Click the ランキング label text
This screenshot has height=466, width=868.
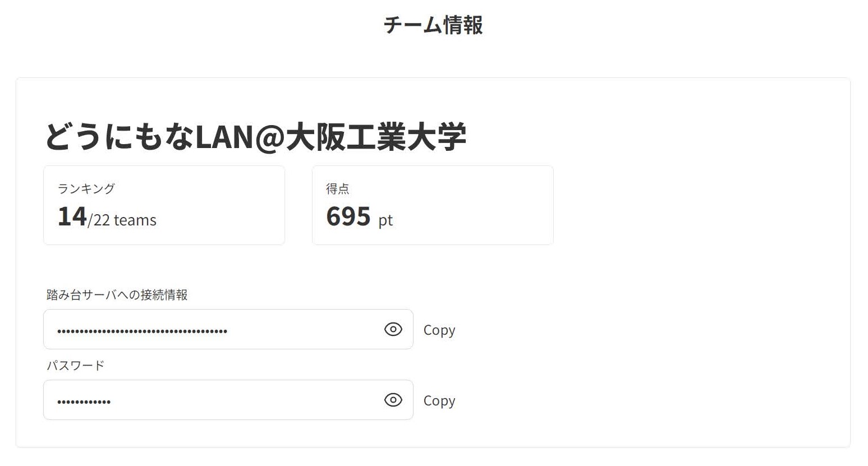pyautogui.click(x=86, y=188)
